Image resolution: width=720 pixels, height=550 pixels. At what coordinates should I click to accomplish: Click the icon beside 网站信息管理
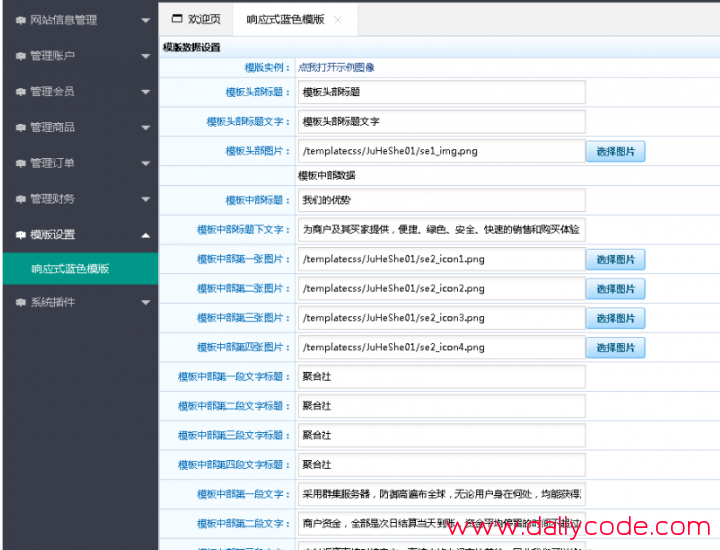coord(21,20)
